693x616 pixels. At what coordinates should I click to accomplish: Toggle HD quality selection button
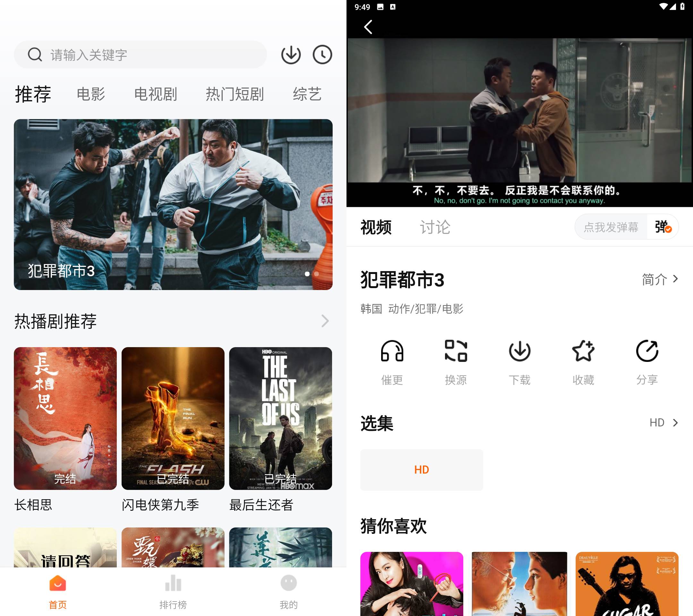422,470
